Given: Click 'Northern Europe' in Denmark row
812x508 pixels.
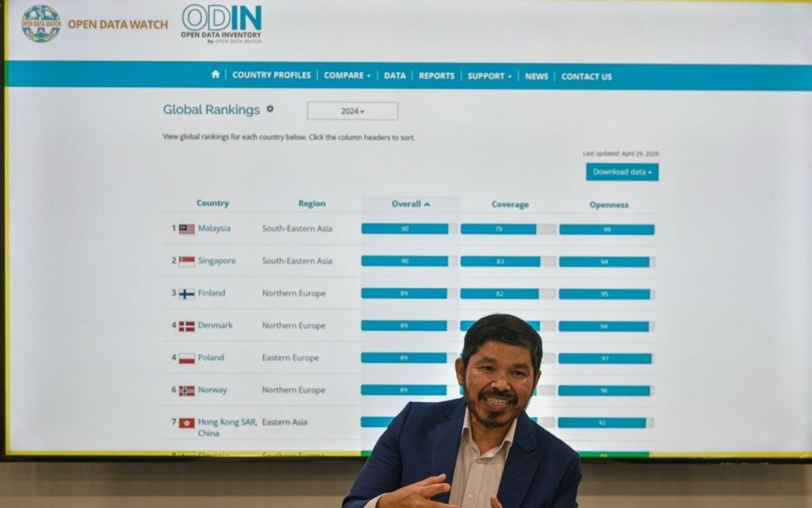Looking at the screenshot, I should [x=293, y=325].
